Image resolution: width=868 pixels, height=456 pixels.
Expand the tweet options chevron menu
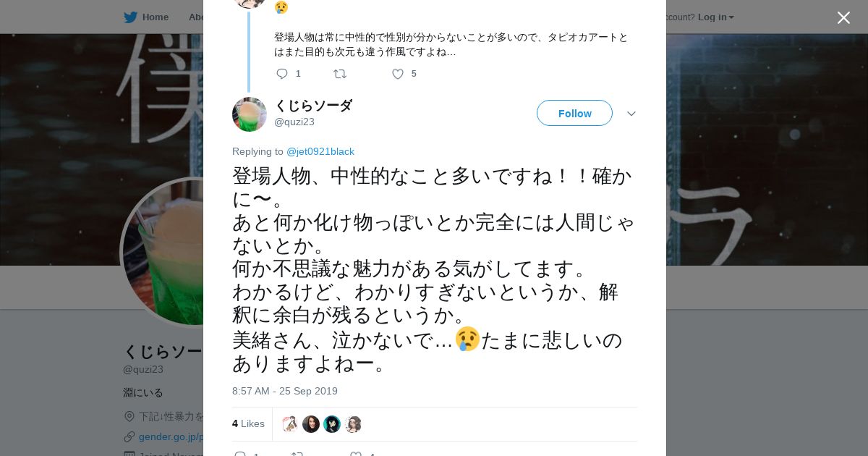coord(631,114)
